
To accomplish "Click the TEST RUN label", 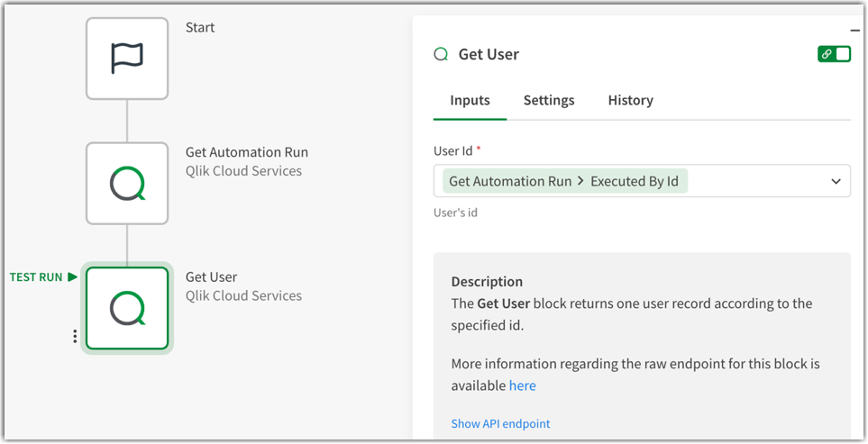I will (36, 277).
